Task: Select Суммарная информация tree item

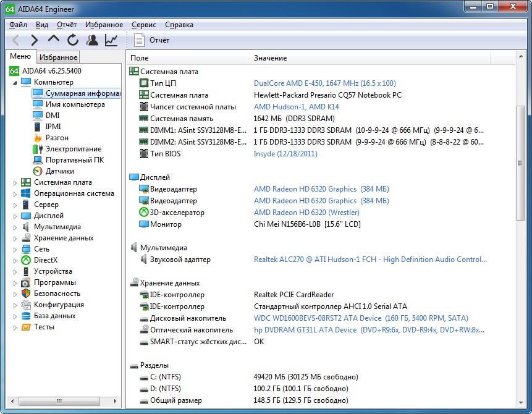Action: pyautogui.click(x=77, y=93)
